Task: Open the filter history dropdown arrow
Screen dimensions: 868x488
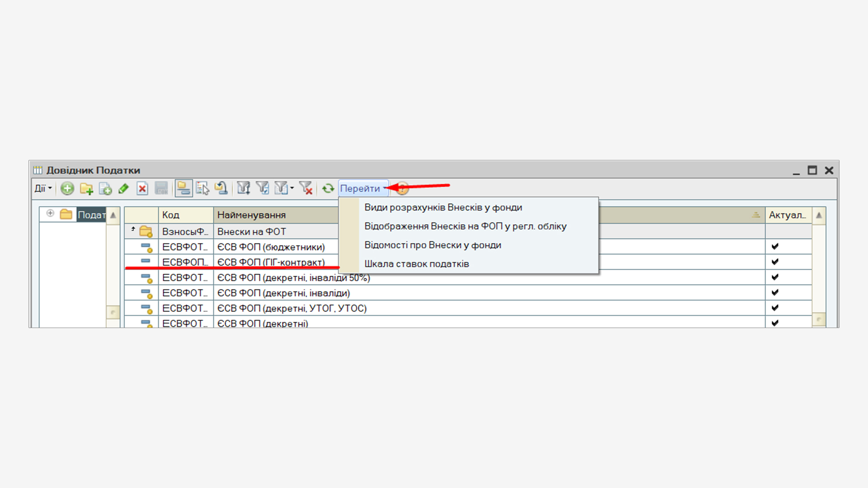Action: 292,188
